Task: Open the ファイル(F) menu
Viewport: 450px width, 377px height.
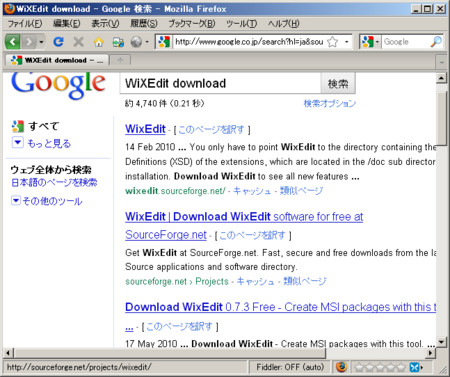Action: pos(25,24)
